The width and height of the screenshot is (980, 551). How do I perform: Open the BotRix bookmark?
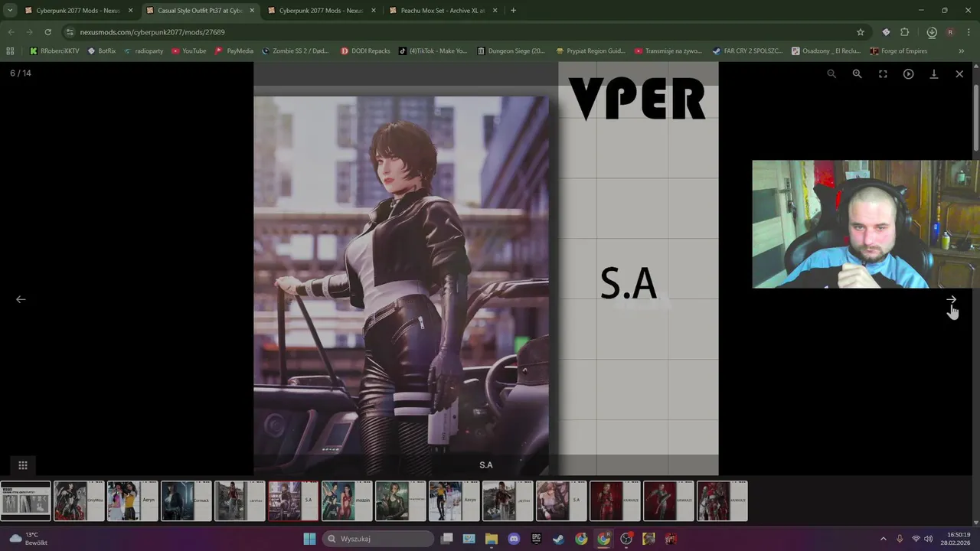(x=102, y=51)
